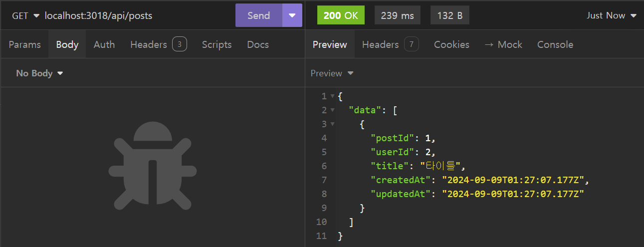644x247 pixels.
Task: Open the Preview mode dropdown below tabs
Action: [332, 73]
